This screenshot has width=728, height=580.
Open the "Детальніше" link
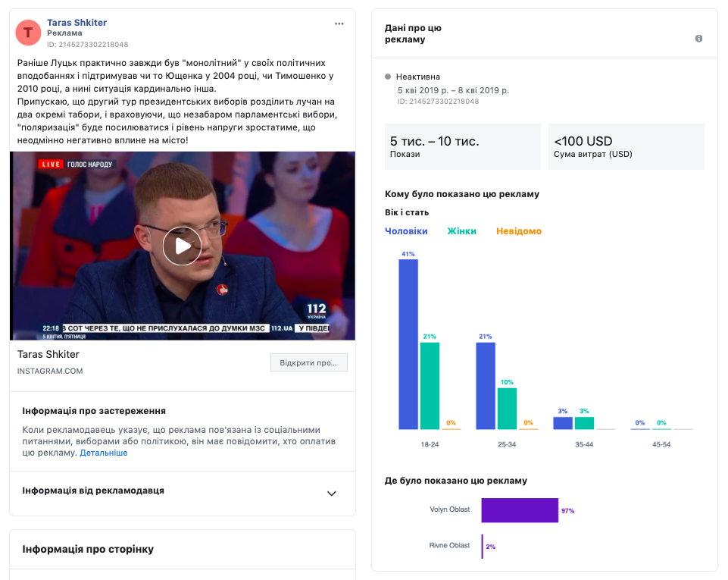(x=104, y=453)
